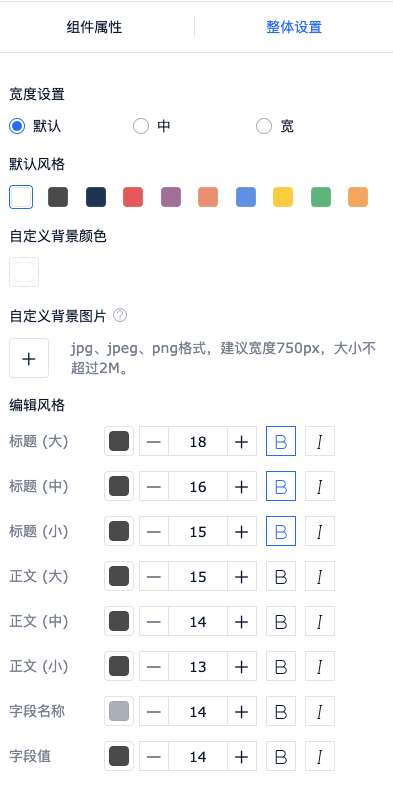393x806 pixels.
Task: Upload background image with plus button
Action: tap(29, 358)
